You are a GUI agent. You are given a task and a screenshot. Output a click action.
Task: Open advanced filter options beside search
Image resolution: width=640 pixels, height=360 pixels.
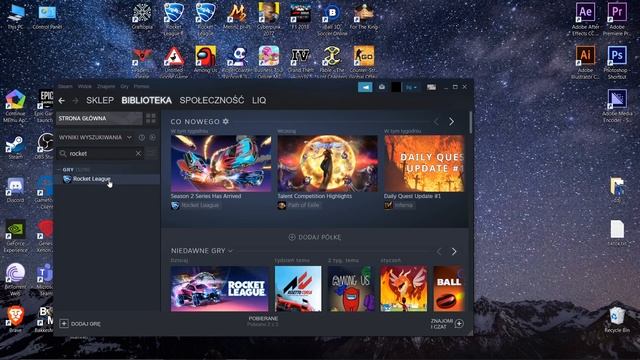tap(151, 153)
